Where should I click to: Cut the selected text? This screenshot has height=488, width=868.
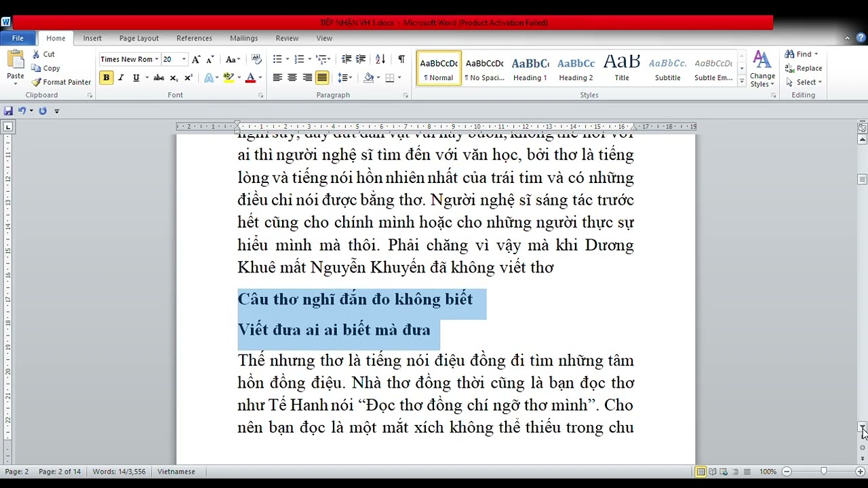tap(43, 54)
